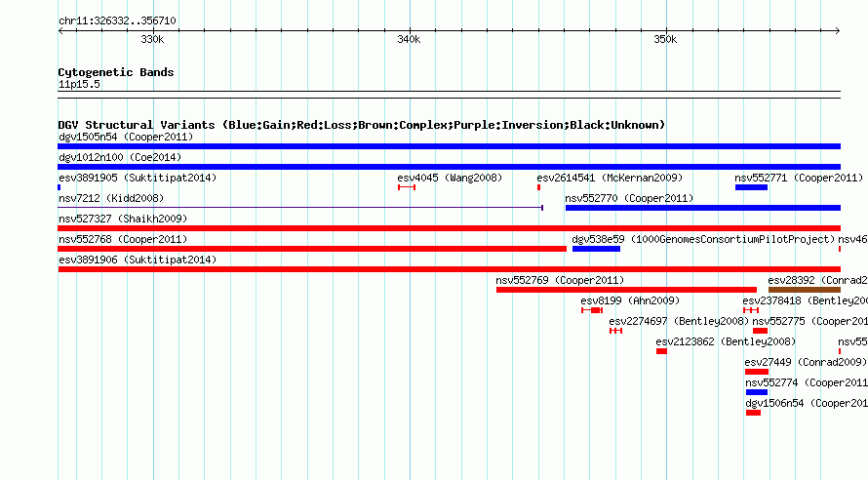Select the esv28392 brown complex variant bar
This screenshot has width=868, height=480.
(805, 290)
